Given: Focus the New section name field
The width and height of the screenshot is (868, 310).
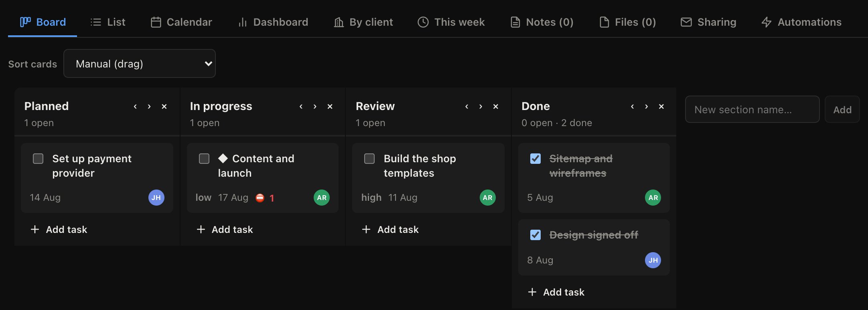Looking at the screenshot, I should coord(752,109).
